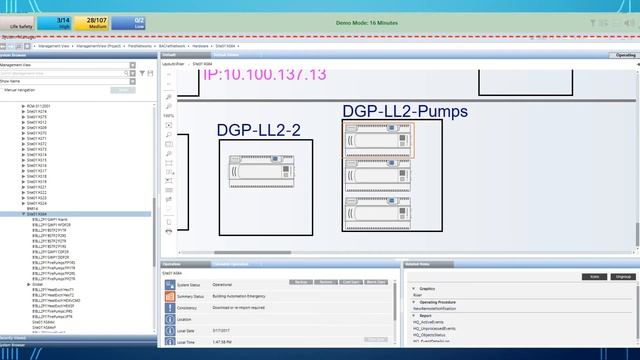This screenshot has width=640, height=360.
Task: Click the graphics viewer horizontal scrollbar thumb
Action: click(253, 252)
